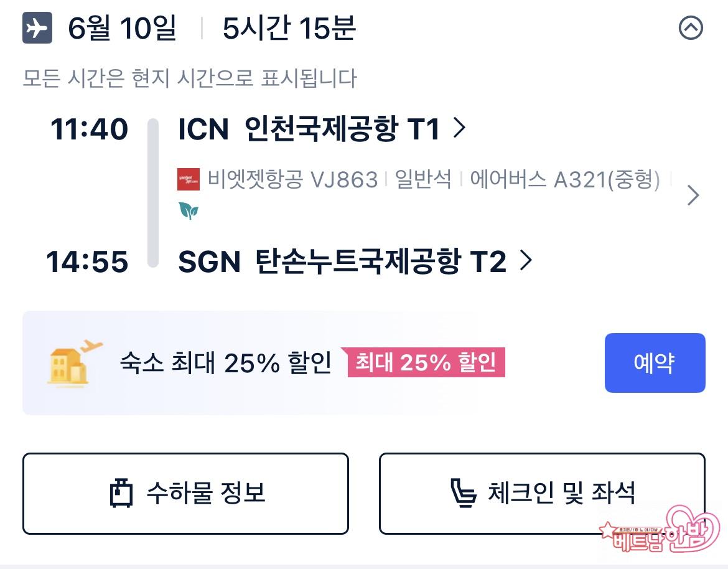Viewport: 728px width, 569px height.
Task: Click the hotel building promo icon
Action: tap(74, 362)
